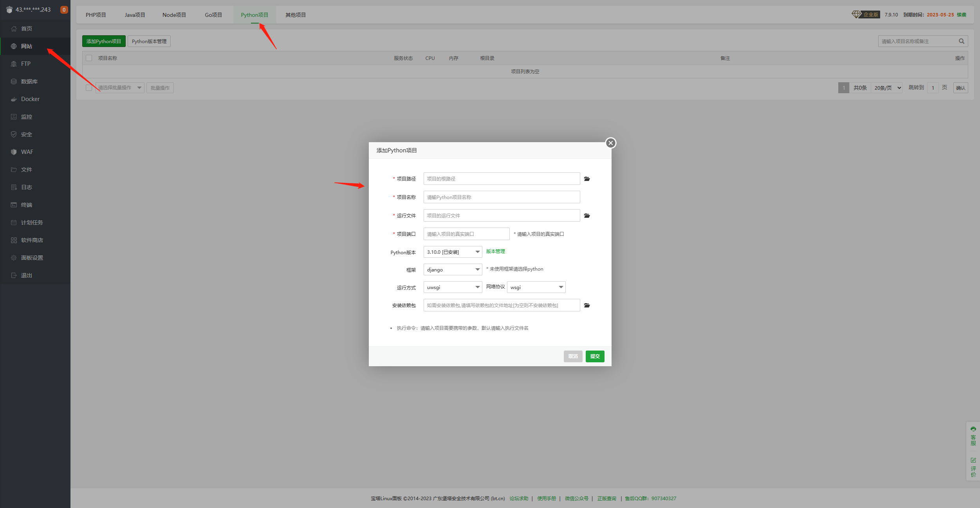Open the 客服 customer service widget
The height and width of the screenshot is (508, 980).
click(x=973, y=436)
